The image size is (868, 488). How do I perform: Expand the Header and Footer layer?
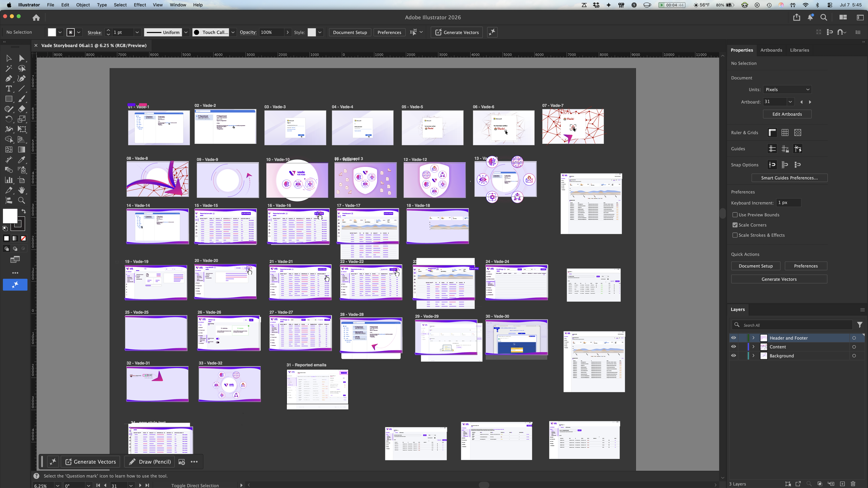pos(753,338)
